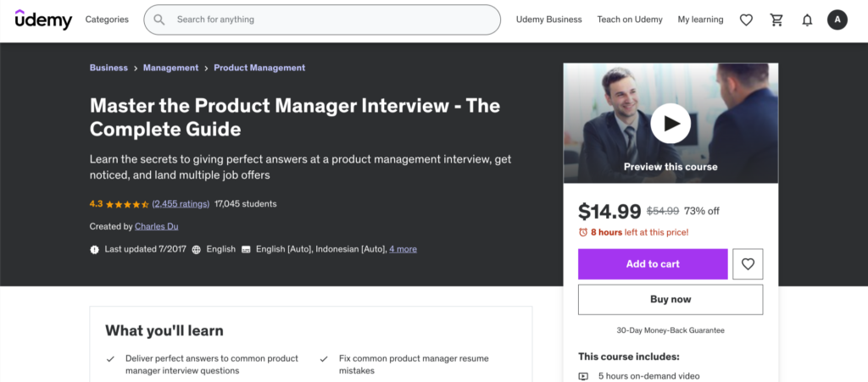Open the notifications bell icon

[807, 19]
